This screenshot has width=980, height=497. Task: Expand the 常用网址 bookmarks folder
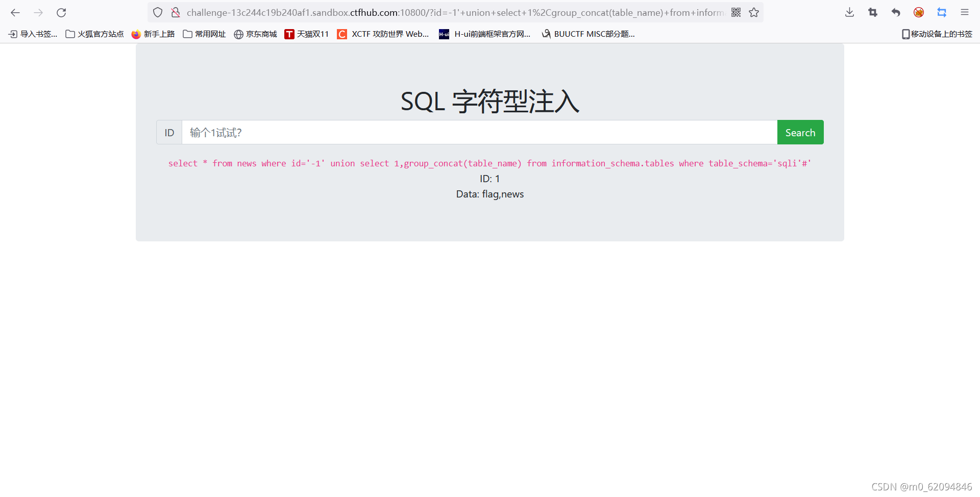204,34
